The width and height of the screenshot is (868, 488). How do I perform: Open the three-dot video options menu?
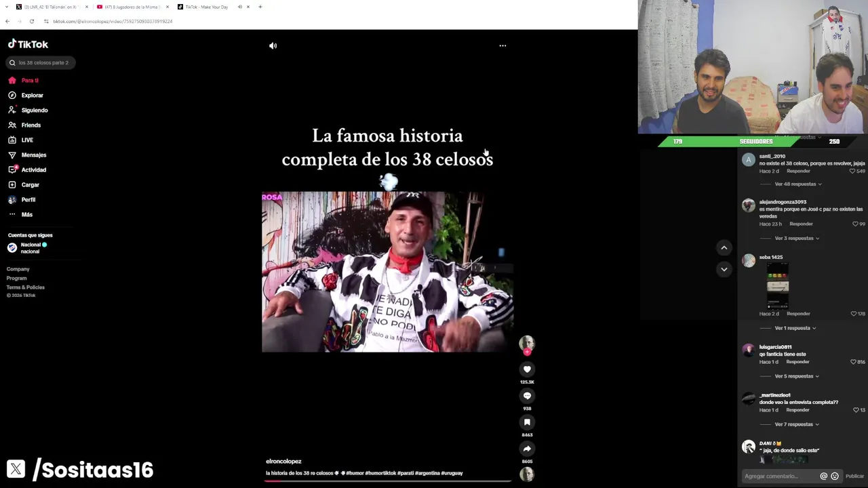[502, 46]
